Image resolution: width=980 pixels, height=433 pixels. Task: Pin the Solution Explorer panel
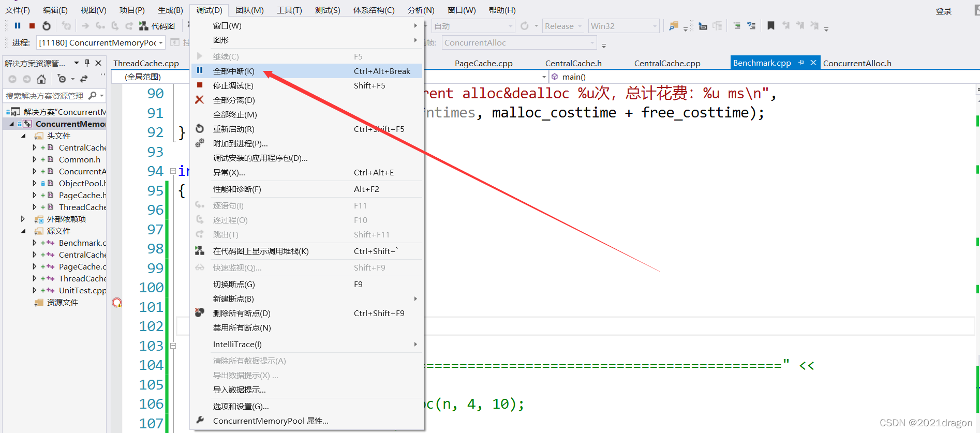coord(87,63)
